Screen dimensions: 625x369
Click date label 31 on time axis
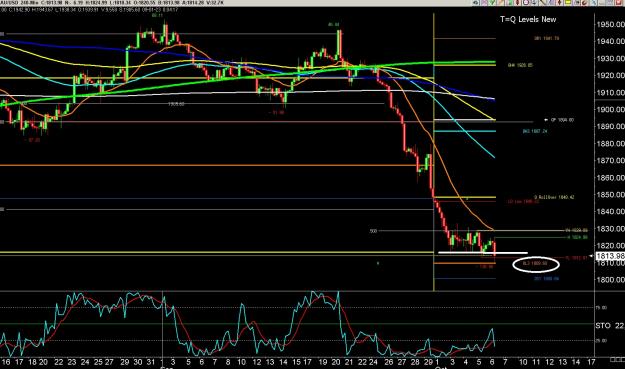pos(151,362)
